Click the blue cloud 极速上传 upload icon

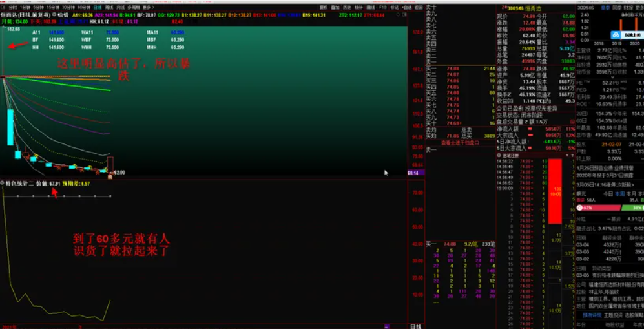(x=615, y=36)
